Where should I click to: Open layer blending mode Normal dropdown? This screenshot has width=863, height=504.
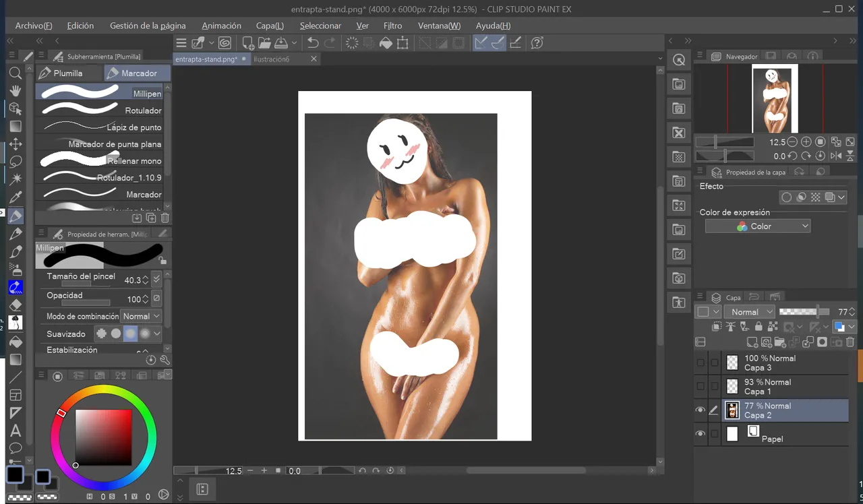click(749, 312)
